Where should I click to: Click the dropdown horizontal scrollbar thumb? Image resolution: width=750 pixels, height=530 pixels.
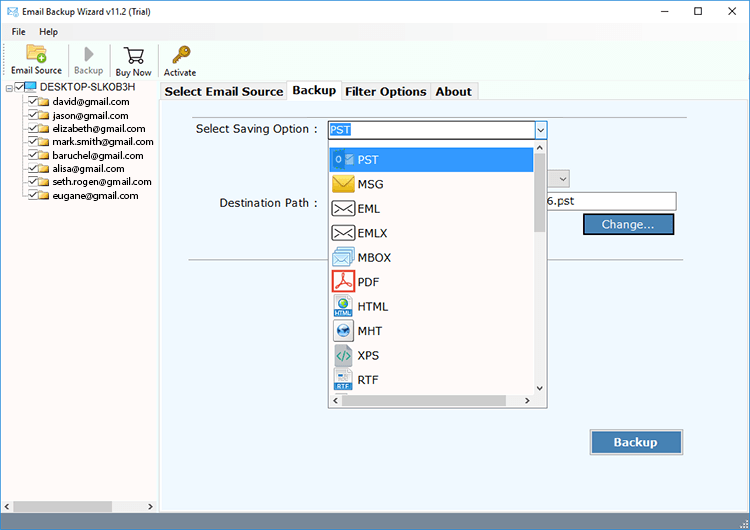424,400
